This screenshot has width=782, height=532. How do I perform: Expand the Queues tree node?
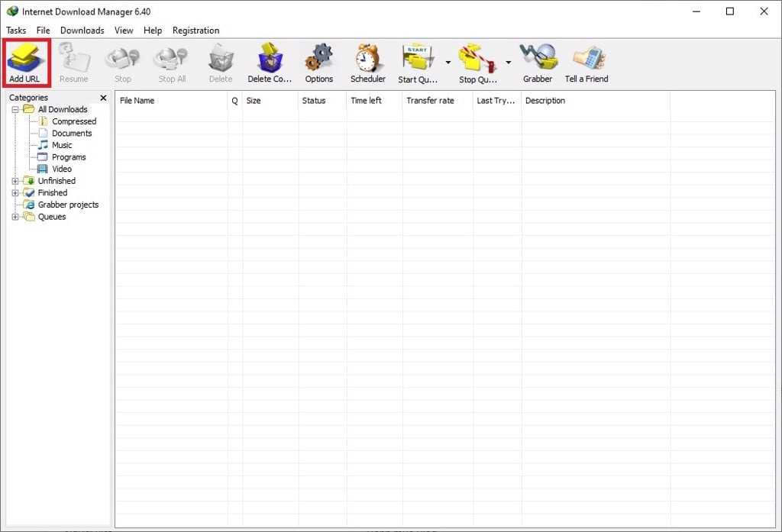(15, 217)
